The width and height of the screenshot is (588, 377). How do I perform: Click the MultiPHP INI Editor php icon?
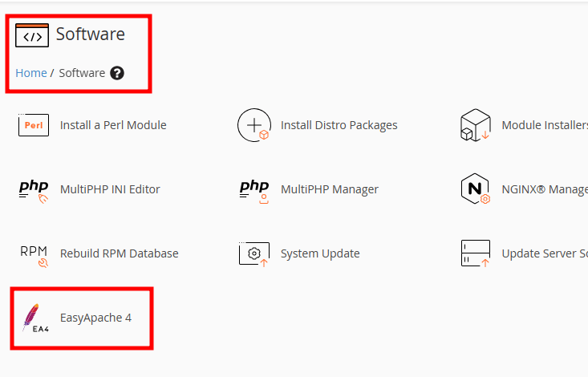pyautogui.click(x=34, y=191)
